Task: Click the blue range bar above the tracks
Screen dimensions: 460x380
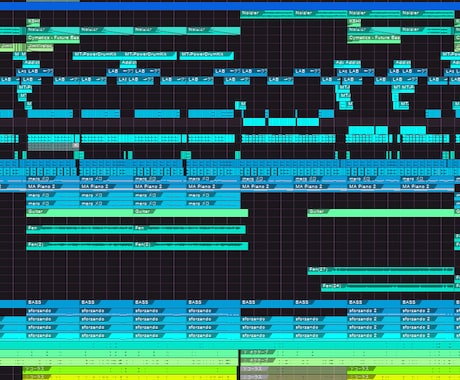Action: tap(230, 6)
